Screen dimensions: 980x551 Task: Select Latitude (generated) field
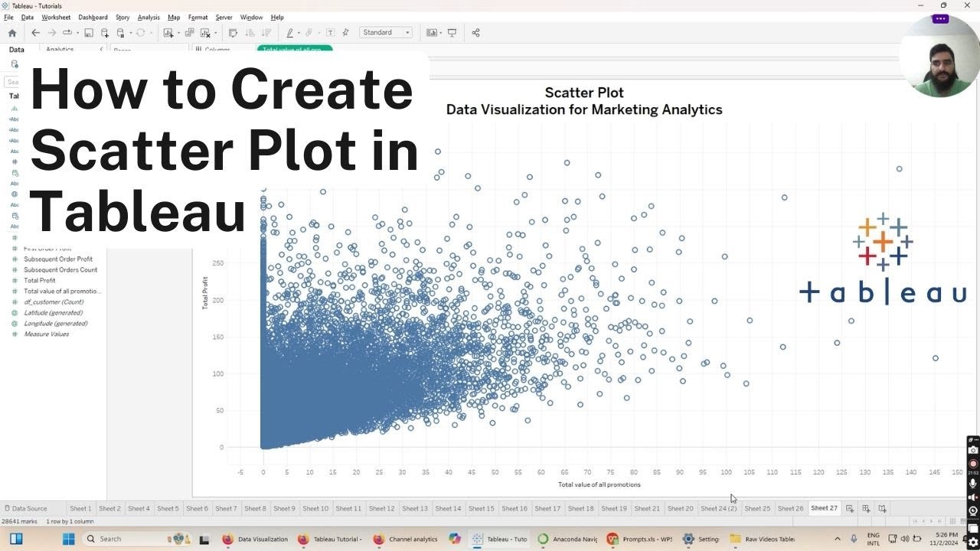pyautogui.click(x=54, y=313)
